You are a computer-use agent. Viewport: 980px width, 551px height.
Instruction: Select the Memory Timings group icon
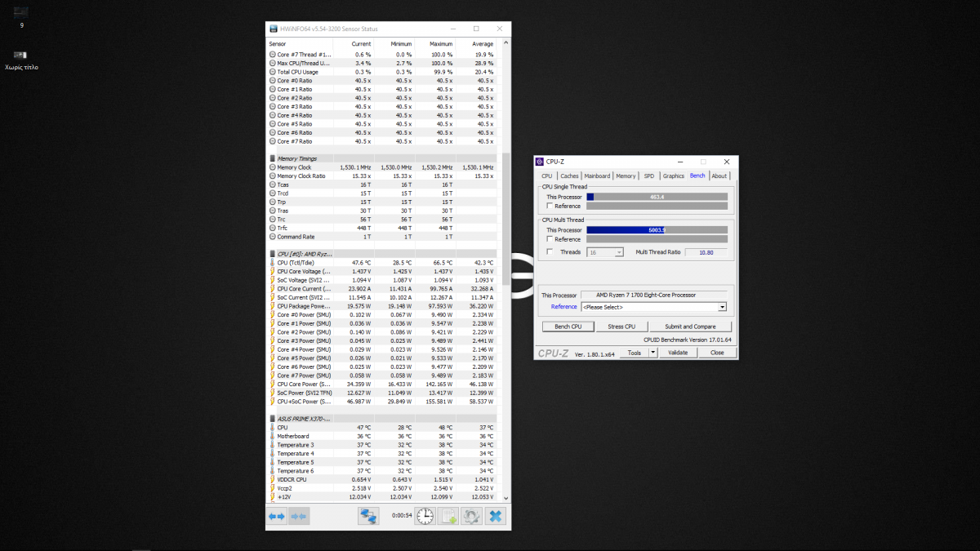point(272,158)
